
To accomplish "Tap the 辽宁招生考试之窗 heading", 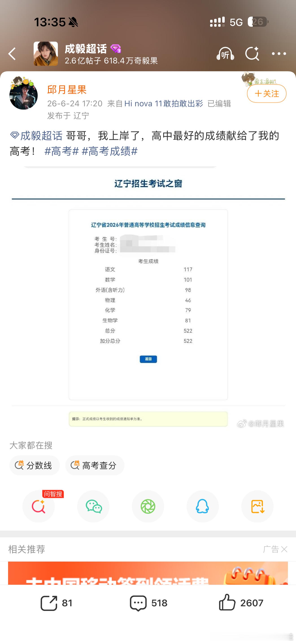I will (148, 184).
